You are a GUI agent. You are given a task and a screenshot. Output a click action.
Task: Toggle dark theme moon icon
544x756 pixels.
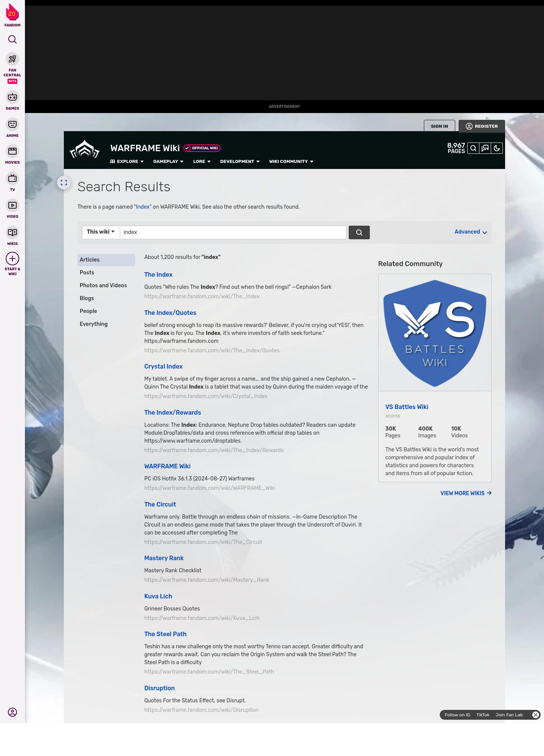[x=497, y=148]
